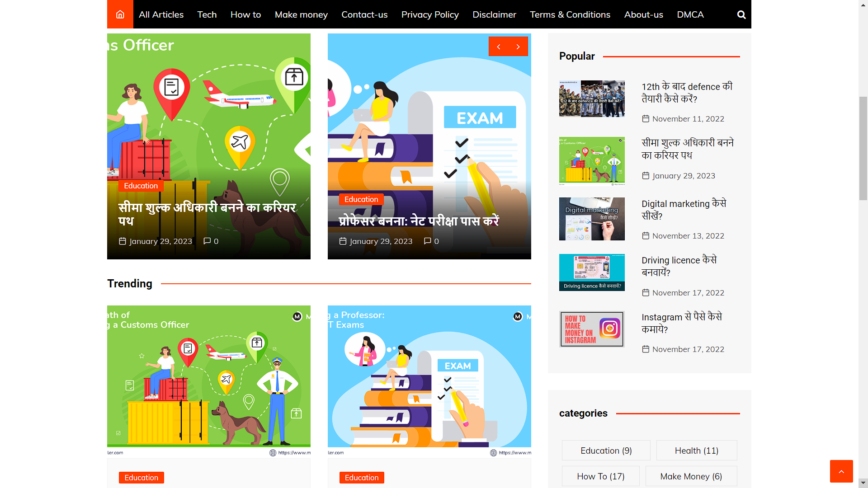868x488 pixels.
Task: Click the home icon in navbar
Action: click(120, 14)
